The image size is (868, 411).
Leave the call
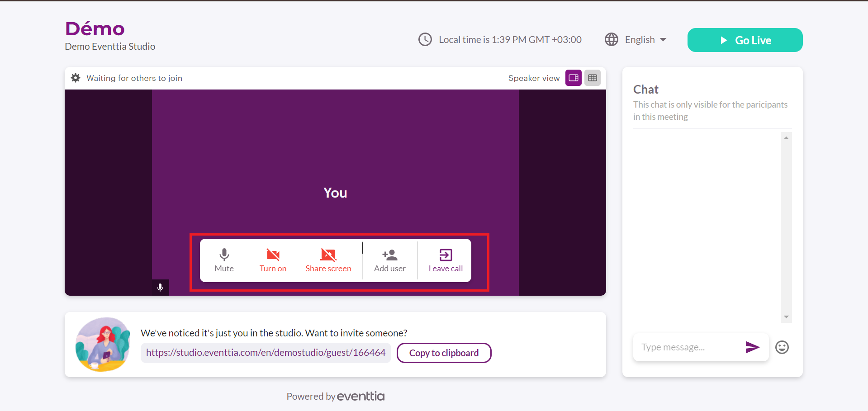point(445,260)
